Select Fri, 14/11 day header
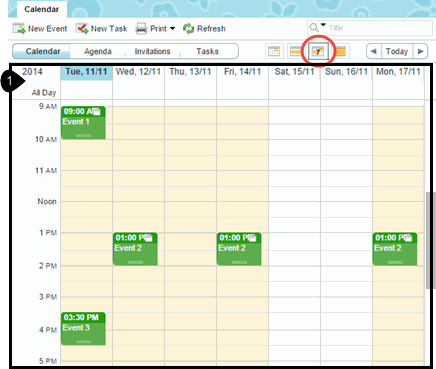 tap(242, 72)
